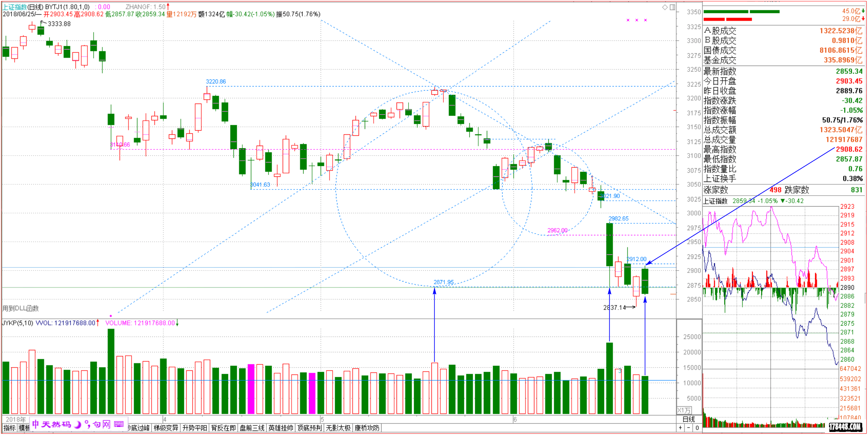The height and width of the screenshot is (435, 868).
Task: Click the 最低指数 value 2857.87
Action: point(849,159)
